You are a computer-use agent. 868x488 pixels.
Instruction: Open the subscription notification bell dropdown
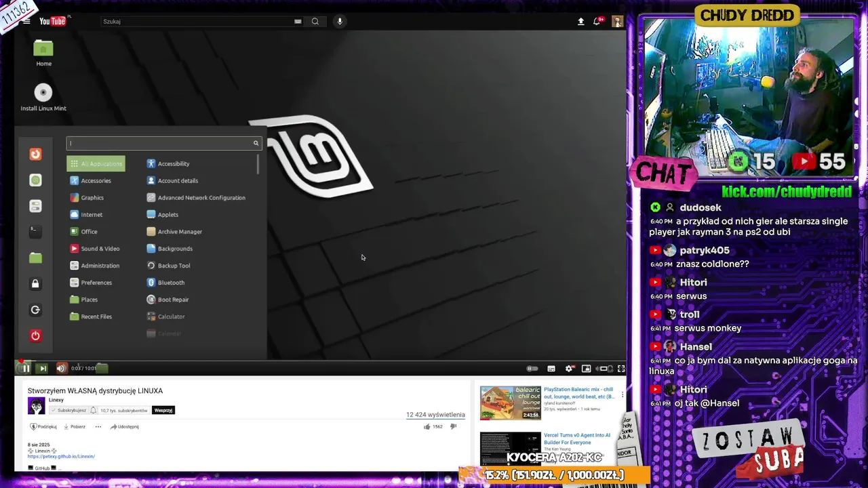click(93, 410)
